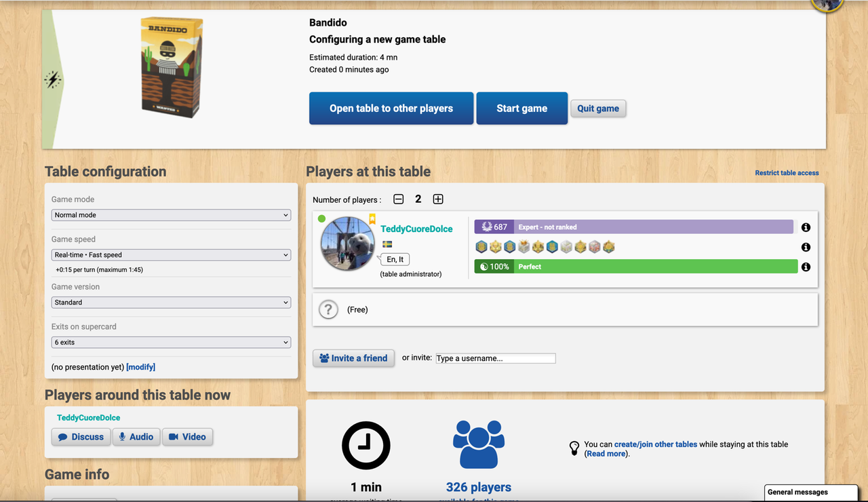Open TeddyCuoreDolce's profile avatar
Screen dimensions: 868x502
(x=348, y=244)
